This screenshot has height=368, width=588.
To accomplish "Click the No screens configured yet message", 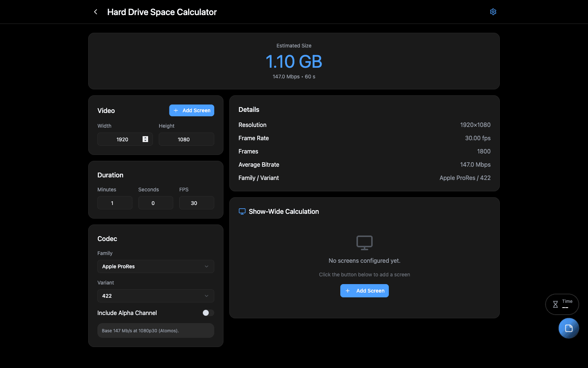I will [x=365, y=261].
